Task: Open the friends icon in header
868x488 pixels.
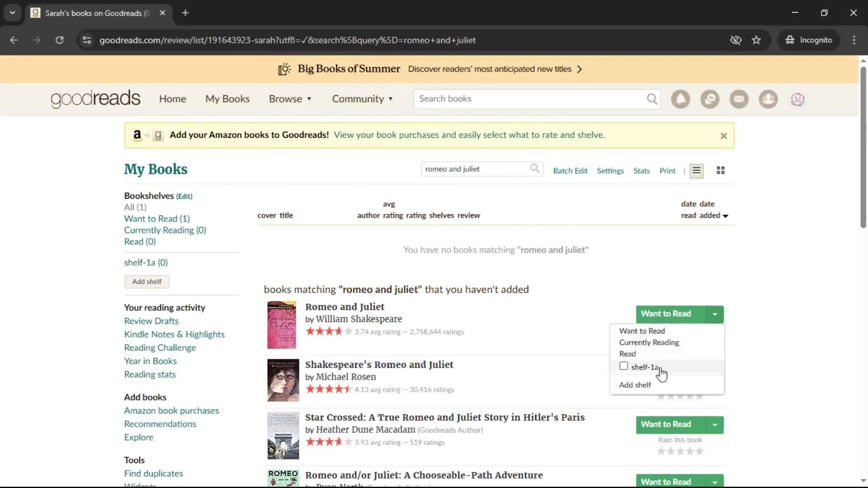Action: click(768, 99)
